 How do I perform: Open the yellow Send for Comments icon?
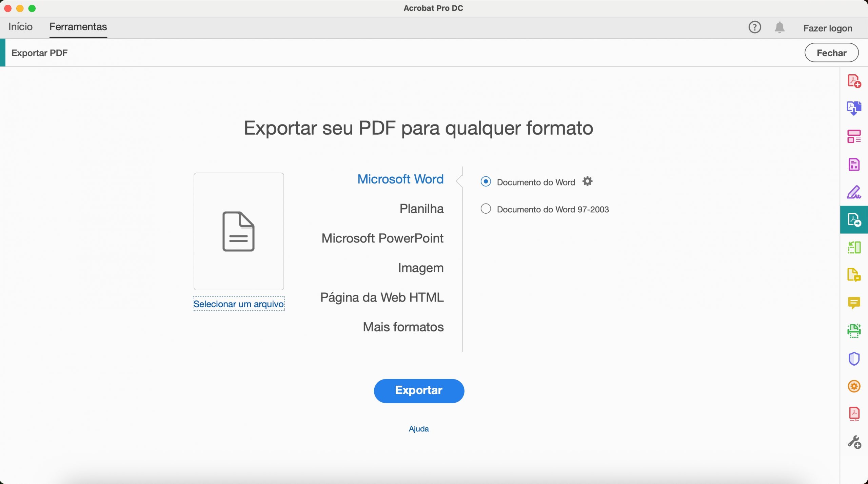click(854, 275)
